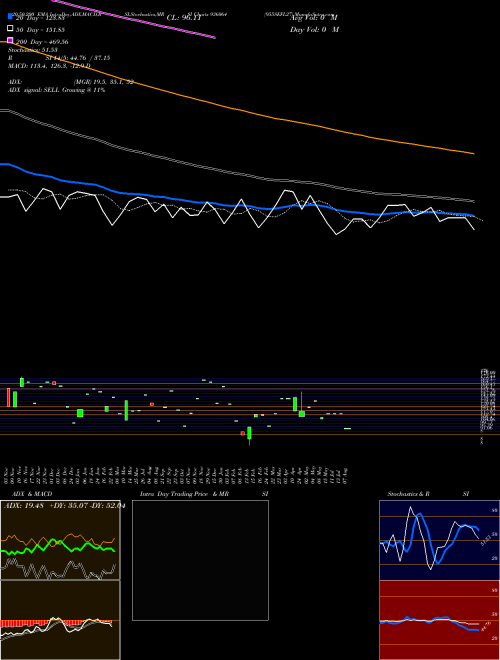The width and height of the screenshot is (500, 660).
Task: Click the date axis labels under candlestick chart
Action: point(177,476)
